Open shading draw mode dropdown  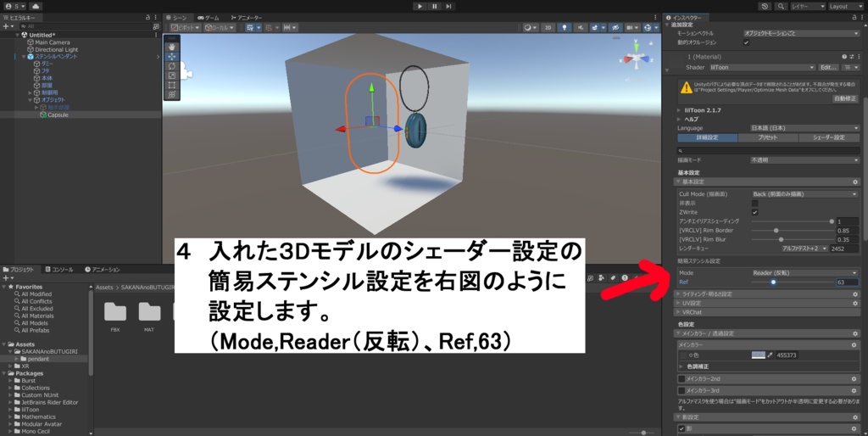530,28
